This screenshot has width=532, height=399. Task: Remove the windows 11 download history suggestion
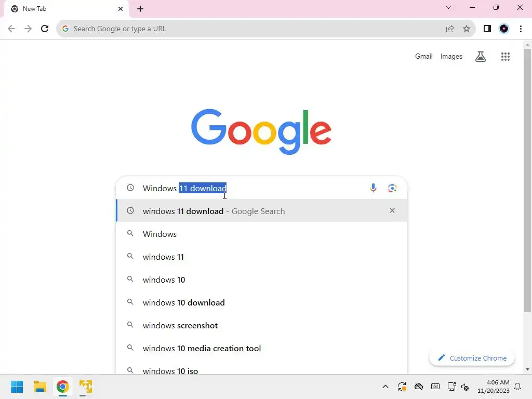pyautogui.click(x=392, y=211)
